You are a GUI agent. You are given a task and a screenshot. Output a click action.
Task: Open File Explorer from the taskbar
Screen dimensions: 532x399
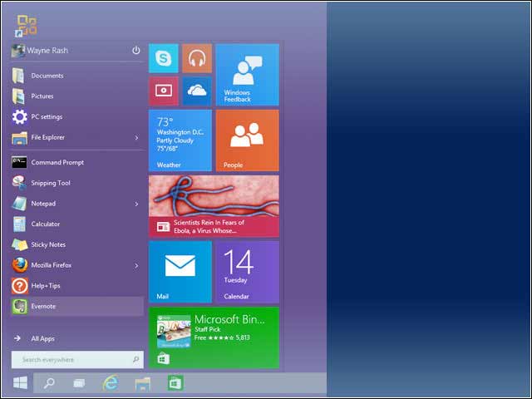[x=142, y=384]
